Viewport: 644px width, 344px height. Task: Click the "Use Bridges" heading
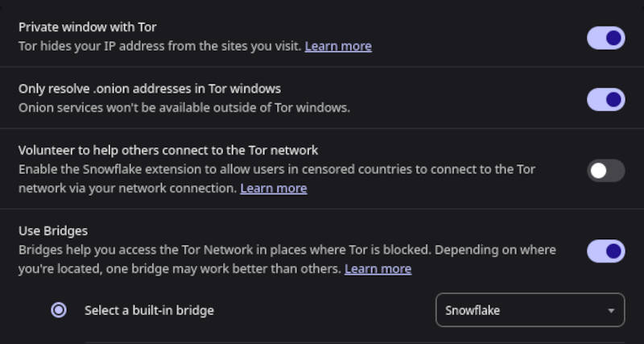[x=53, y=230]
